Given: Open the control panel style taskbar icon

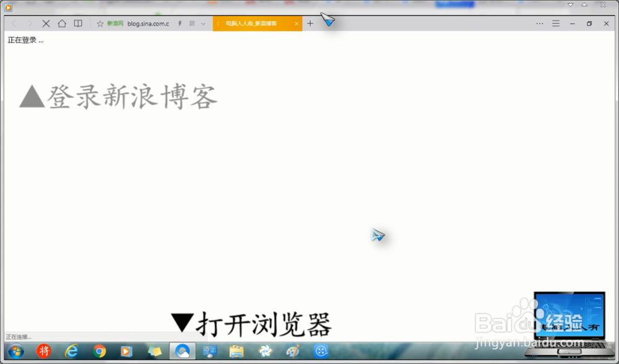Looking at the screenshot, I should click(x=210, y=351).
